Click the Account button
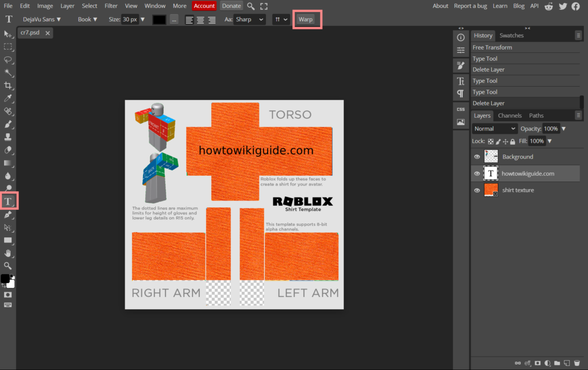This screenshot has height=370, width=588. coord(204,6)
